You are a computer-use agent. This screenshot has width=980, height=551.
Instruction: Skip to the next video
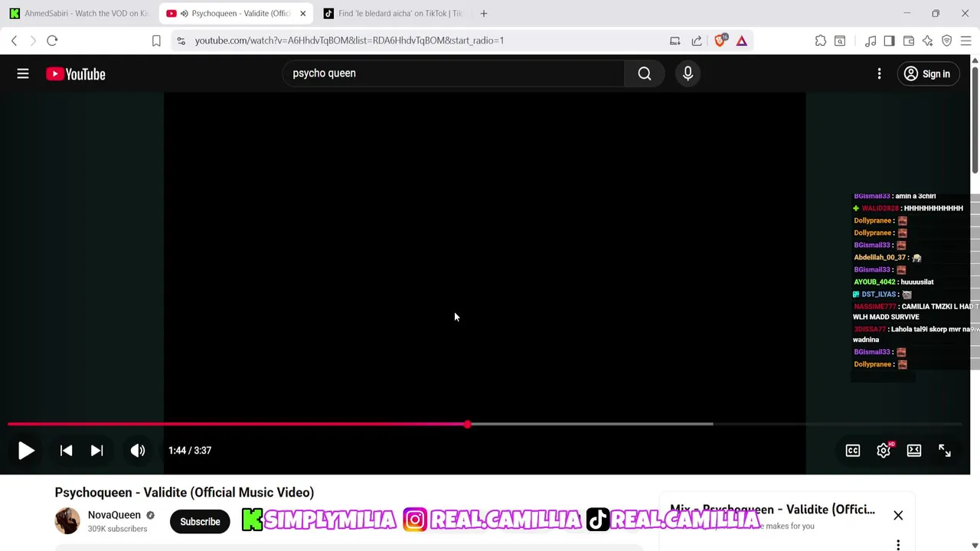[x=96, y=451]
